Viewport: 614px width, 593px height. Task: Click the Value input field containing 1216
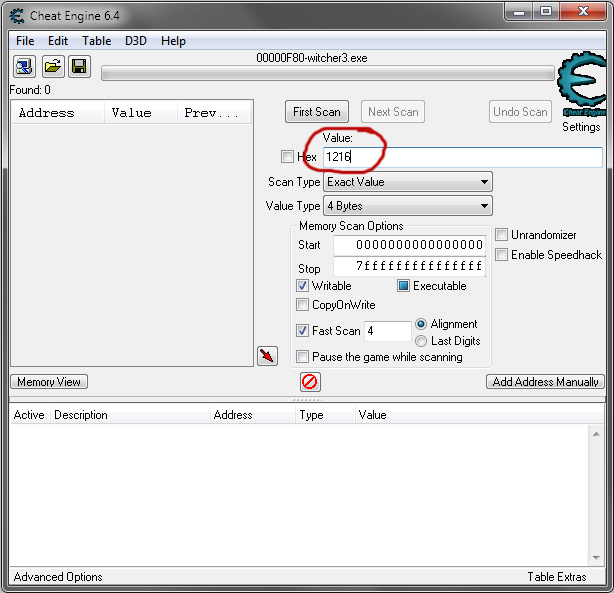click(463, 157)
